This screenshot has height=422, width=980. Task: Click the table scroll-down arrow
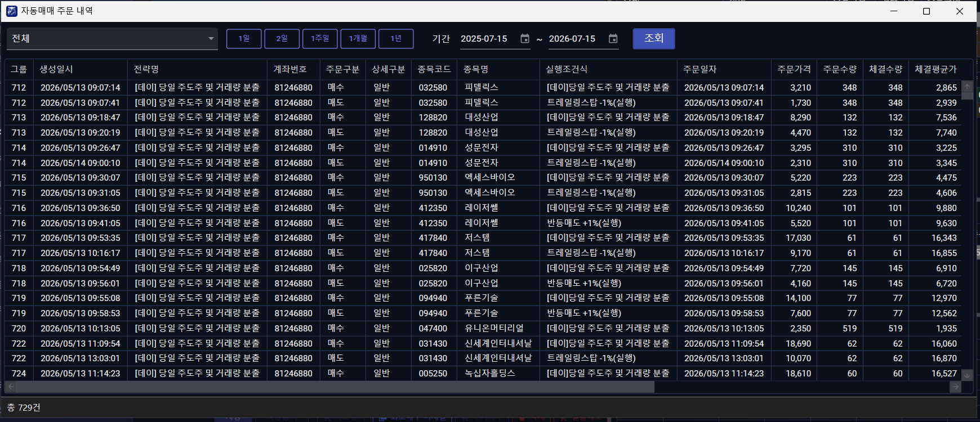pos(967,375)
